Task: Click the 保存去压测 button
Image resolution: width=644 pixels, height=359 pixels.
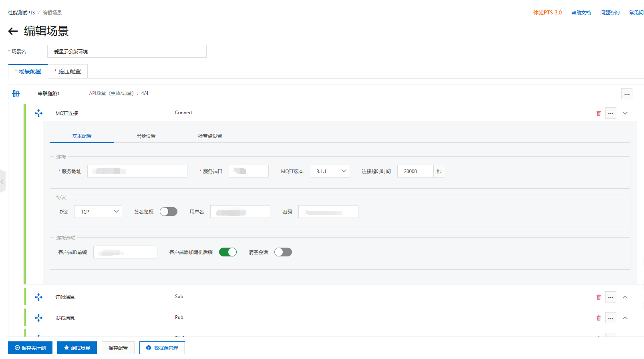Action: click(x=30, y=348)
